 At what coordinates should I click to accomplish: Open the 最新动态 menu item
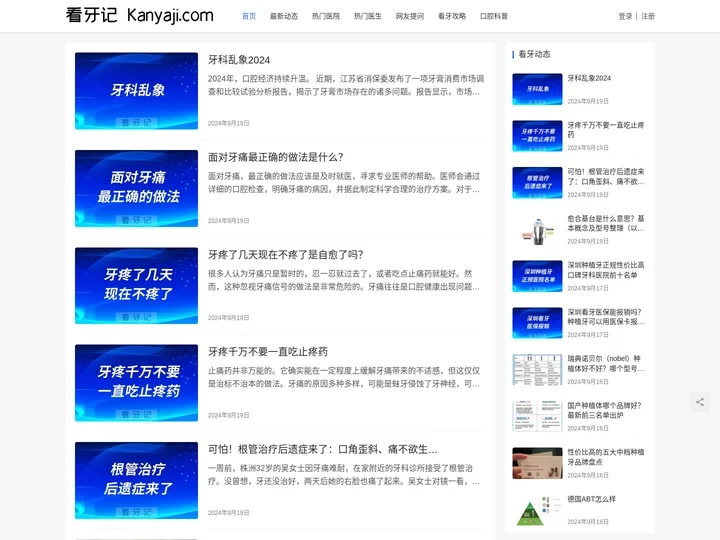284,16
